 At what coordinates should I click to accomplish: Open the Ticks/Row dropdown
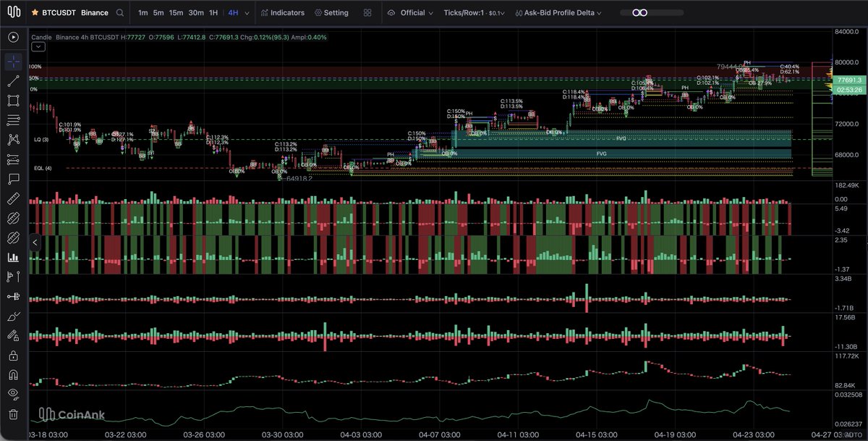pos(475,13)
